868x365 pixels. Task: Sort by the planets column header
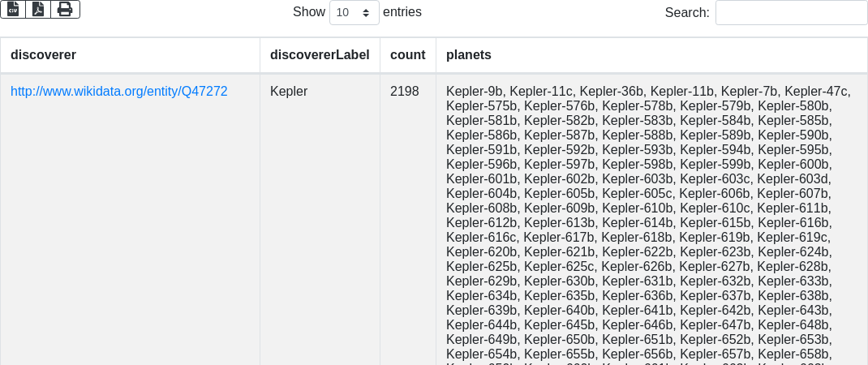[469, 55]
